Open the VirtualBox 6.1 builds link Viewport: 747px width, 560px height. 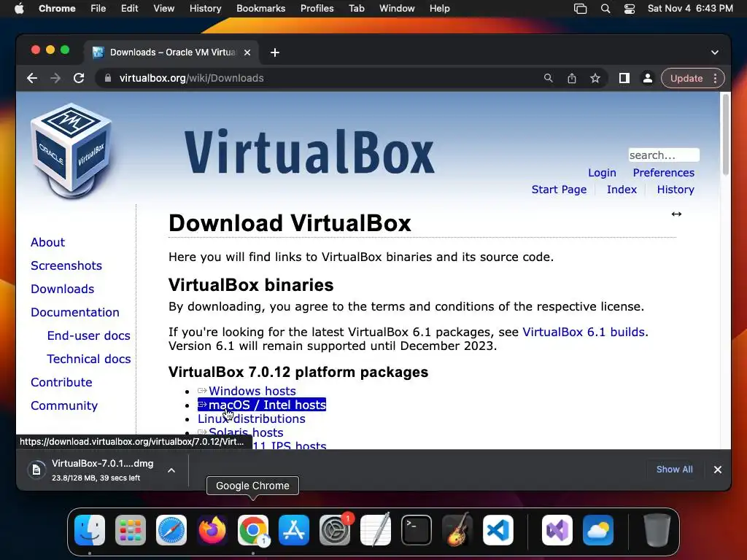[x=584, y=332]
